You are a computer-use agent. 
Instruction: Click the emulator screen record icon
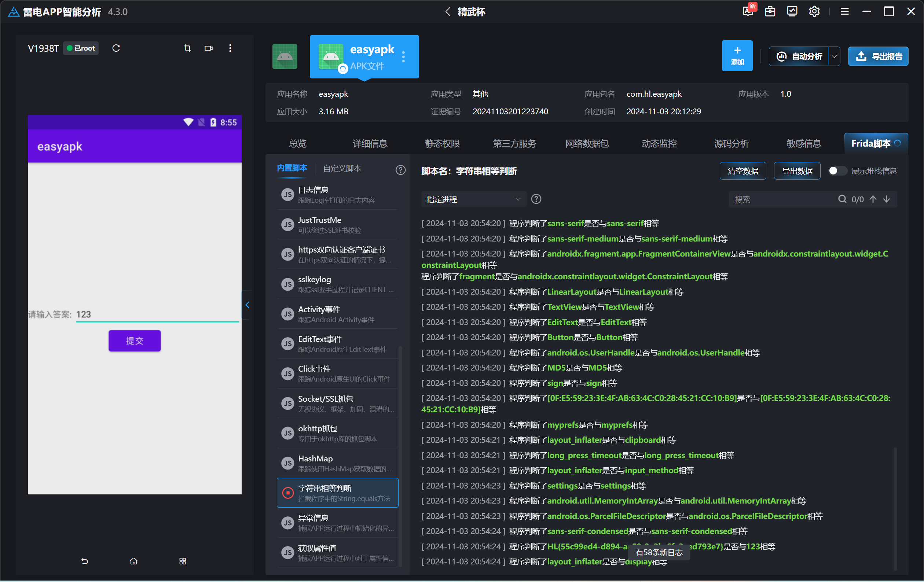(x=208, y=48)
